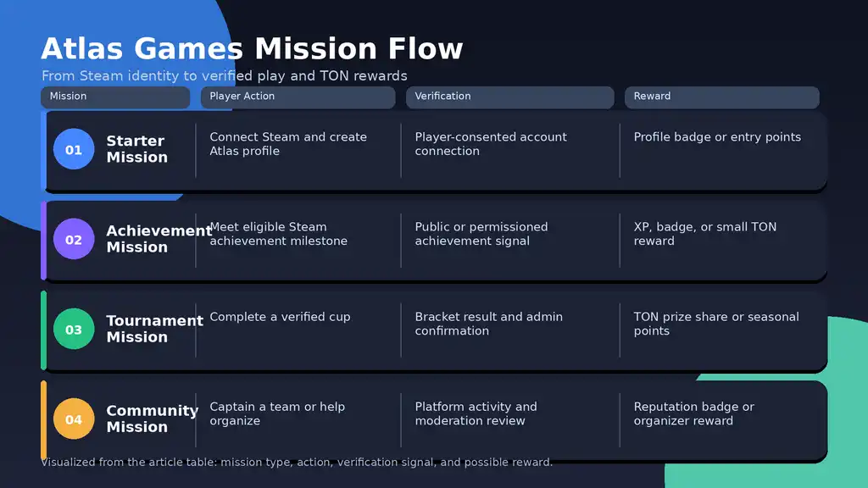Click 'Complete a verified cup' text

pos(280,317)
